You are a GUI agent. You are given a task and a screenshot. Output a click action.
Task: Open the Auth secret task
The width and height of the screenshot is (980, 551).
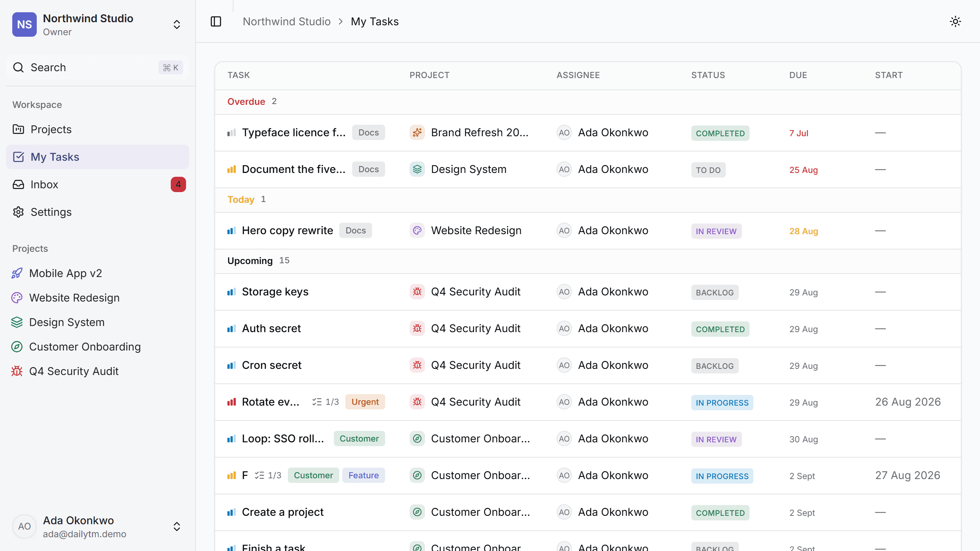[271, 328]
